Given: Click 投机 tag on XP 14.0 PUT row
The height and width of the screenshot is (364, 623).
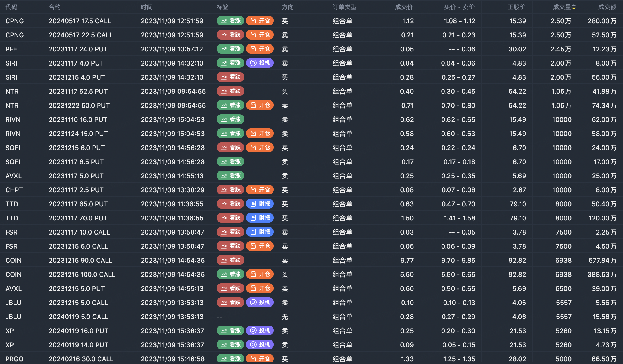Looking at the screenshot, I should (x=260, y=345).
